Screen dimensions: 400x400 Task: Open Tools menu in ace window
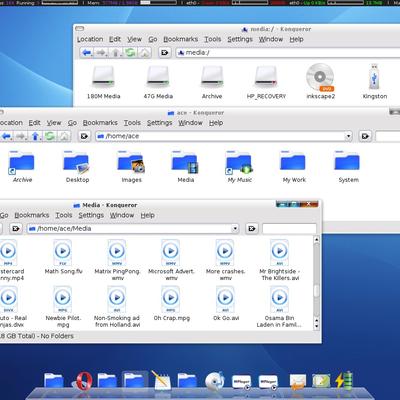pos(132,123)
